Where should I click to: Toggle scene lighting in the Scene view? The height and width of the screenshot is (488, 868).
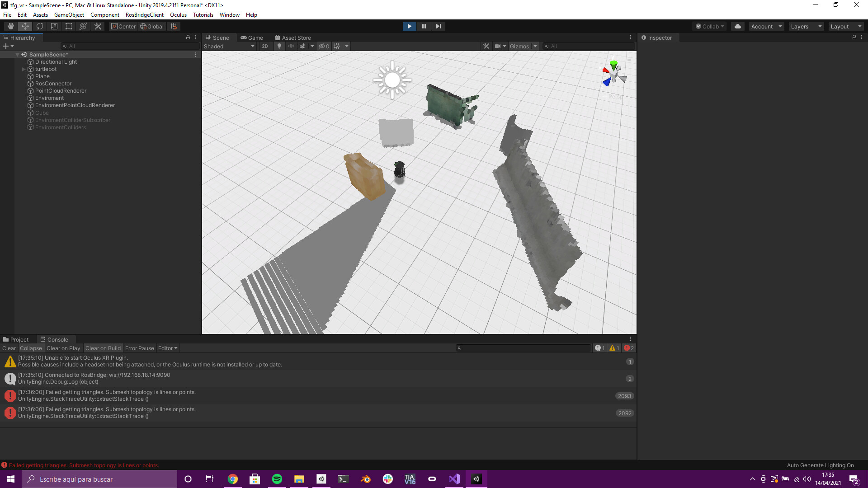tap(279, 46)
